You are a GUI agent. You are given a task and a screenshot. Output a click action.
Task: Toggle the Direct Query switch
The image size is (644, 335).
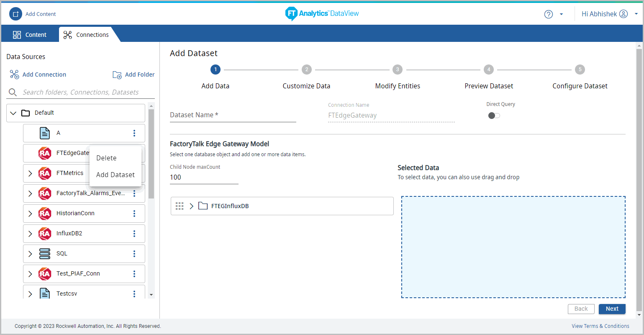[494, 116]
